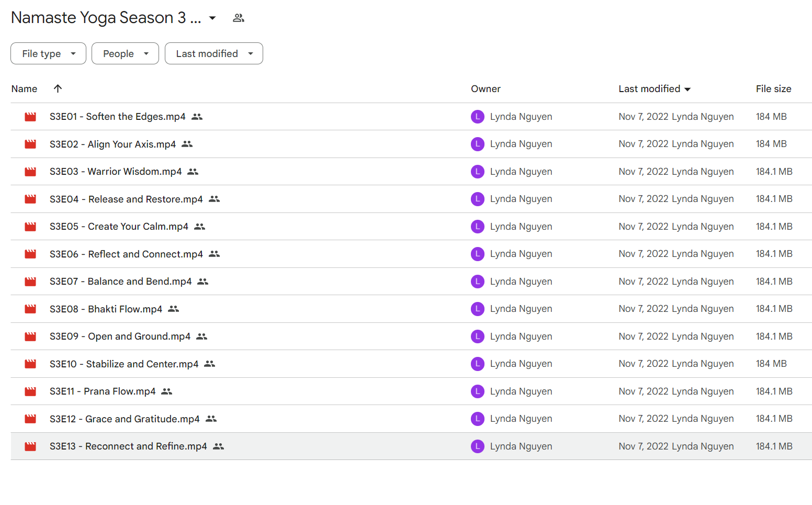Click the video icon of S3E01 Soften the Edges
The width and height of the screenshot is (812, 505).
30,117
